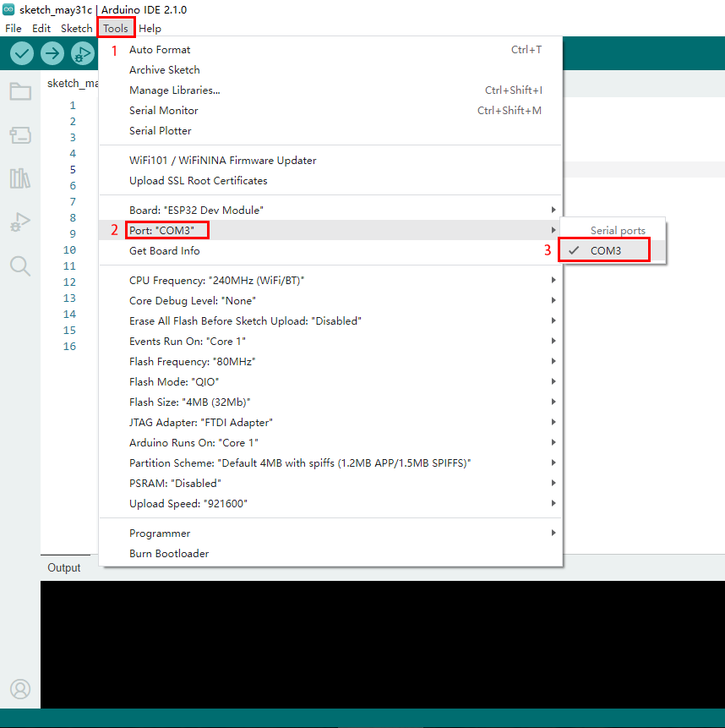Open the user account profile icon
The height and width of the screenshot is (728, 725).
[20, 689]
